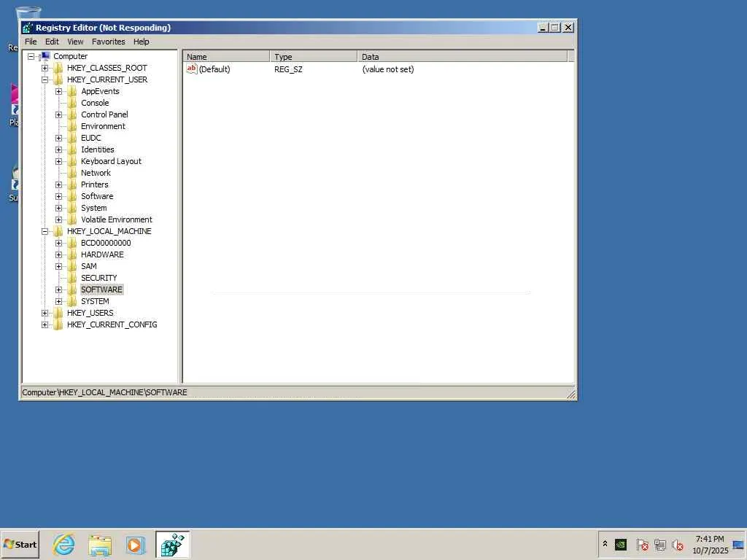Screen dimensions: 747x560
Task: Select the Control Panel key label
Action: [x=104, y=114]
